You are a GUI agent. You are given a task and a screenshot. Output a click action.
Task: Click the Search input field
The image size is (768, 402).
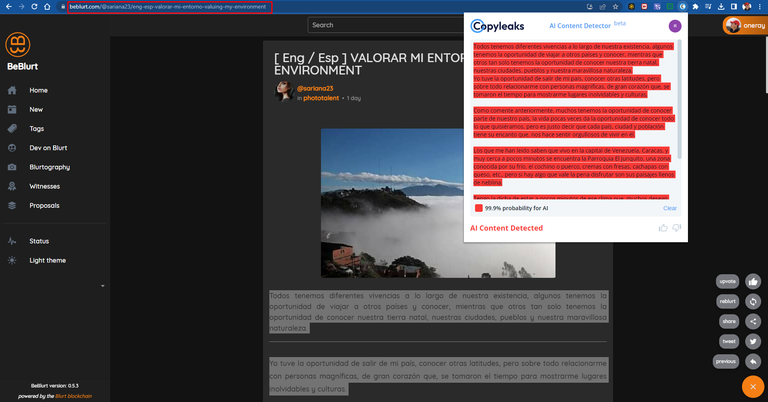point(385,25)
